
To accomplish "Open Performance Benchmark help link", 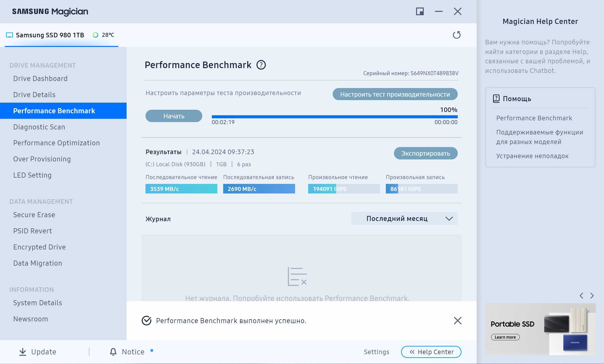I will (534, 118).
